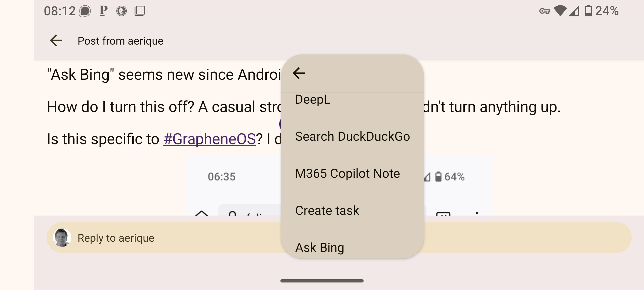644x290 pixels.
Task: Tap the DuckDuckGo notification icon in status bar
Action: 122,11
